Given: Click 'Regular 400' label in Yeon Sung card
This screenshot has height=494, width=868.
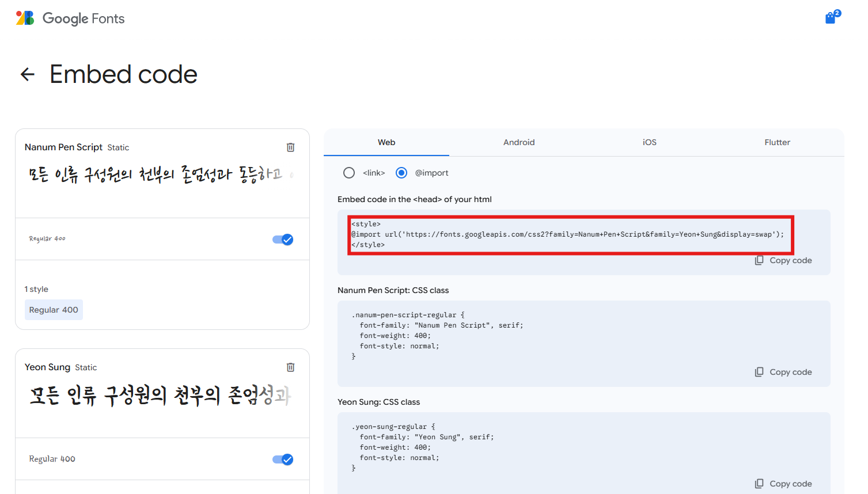Looking at the screenshot, I should (52, 459).
